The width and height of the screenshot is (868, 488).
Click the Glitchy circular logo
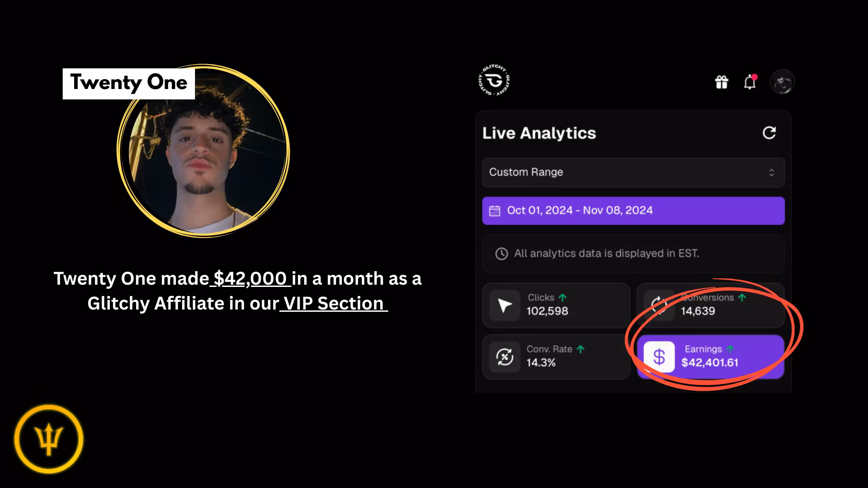(x=494, y=81)
